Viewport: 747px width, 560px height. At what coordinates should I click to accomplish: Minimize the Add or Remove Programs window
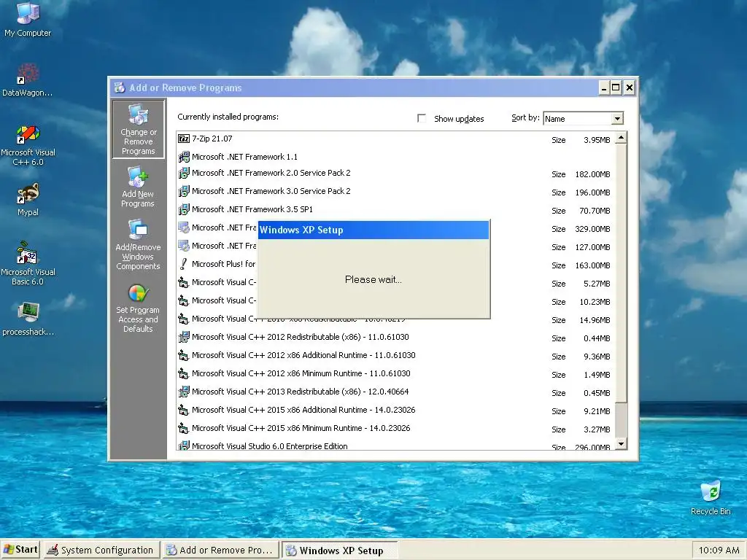(x=603, y=87)
